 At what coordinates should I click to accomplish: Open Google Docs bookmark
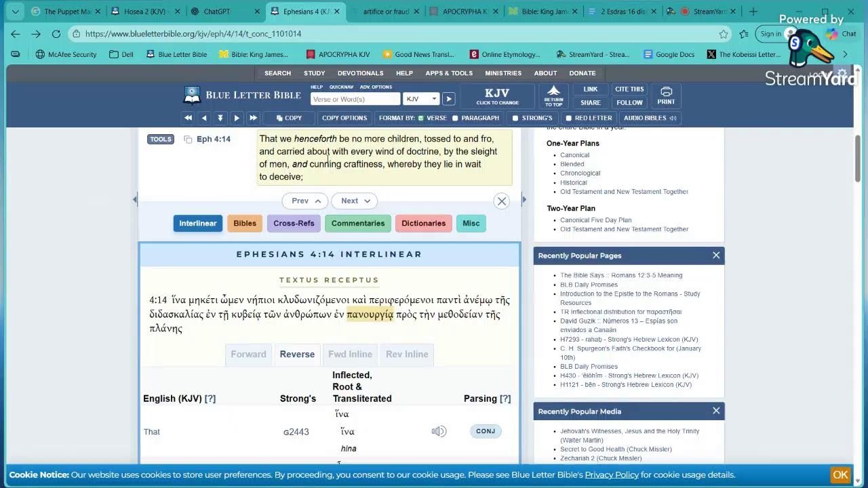[x=669, y=54]
